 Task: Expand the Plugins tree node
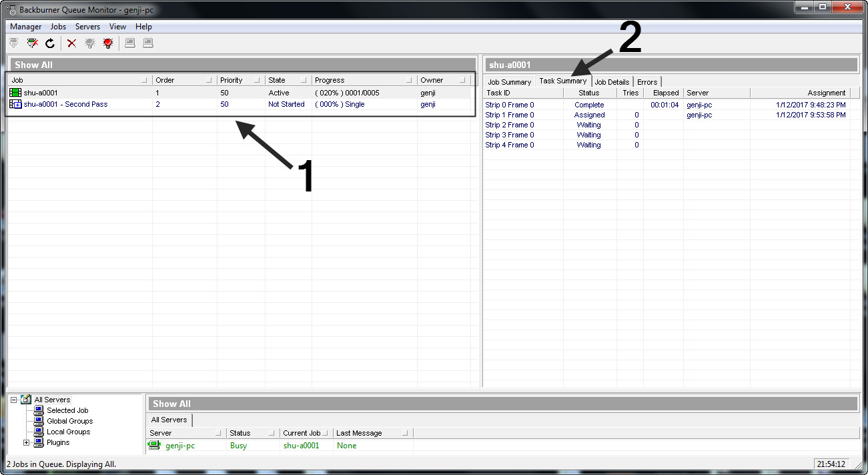(27, 442)
